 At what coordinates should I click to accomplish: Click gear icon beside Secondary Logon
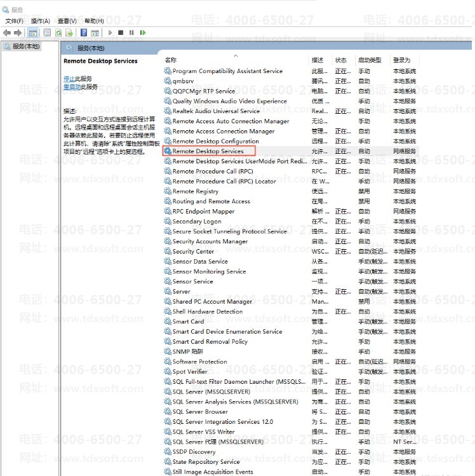(168, 221)
